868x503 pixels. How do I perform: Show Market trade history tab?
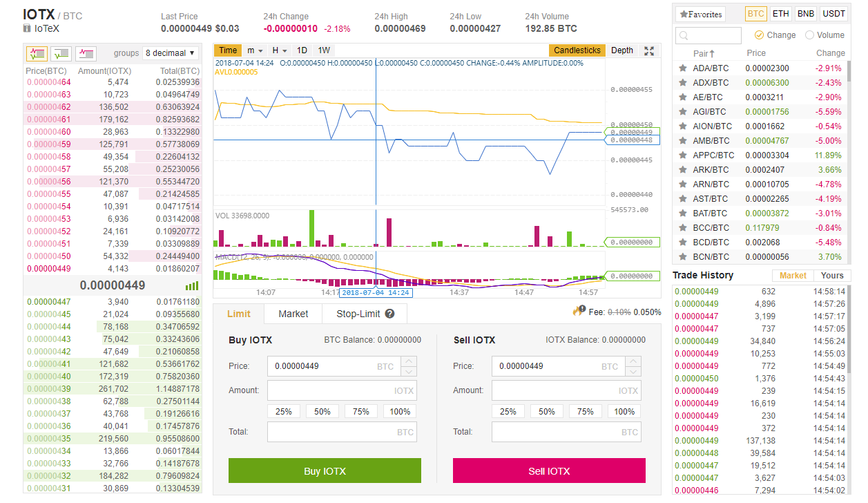(x=793, y=276)
